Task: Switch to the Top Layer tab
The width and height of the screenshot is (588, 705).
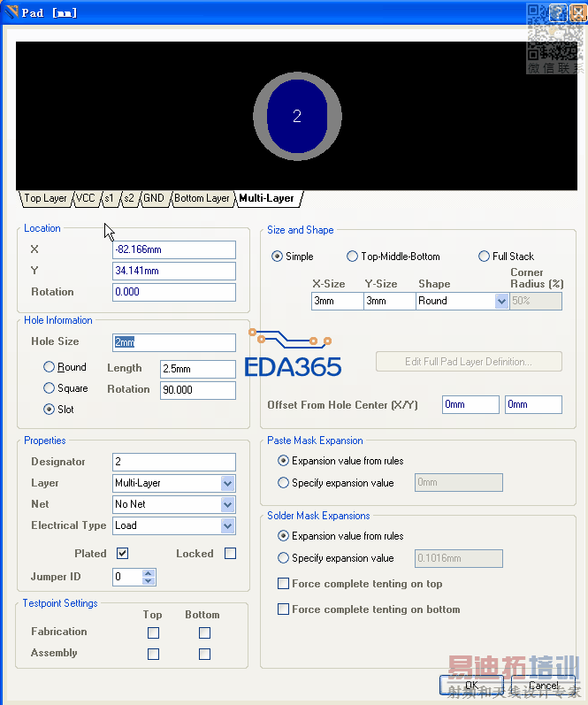Action: tap(45, 198)
